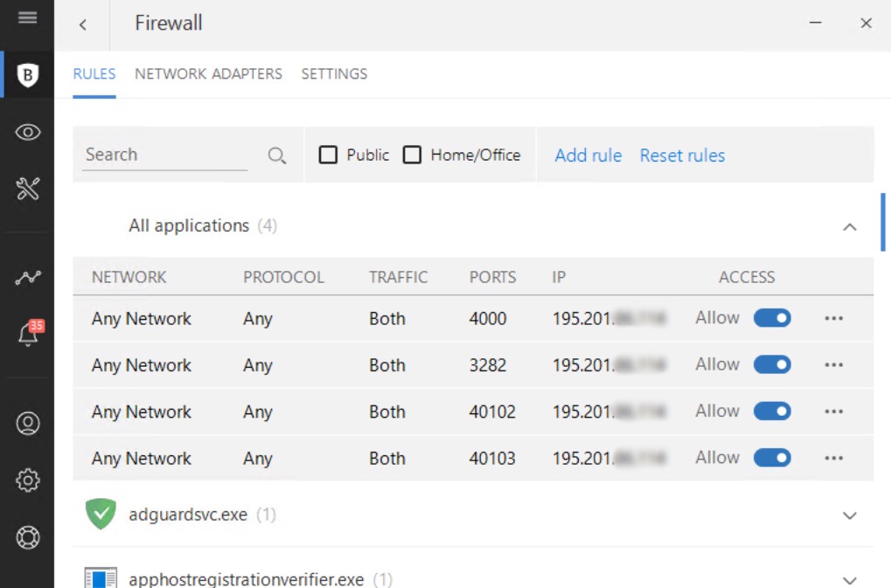The width and height of the screenshot is (891, 588).
Task: Expand apphostregistrationverifier.exe rules
Action: click(x=849, y=579)
